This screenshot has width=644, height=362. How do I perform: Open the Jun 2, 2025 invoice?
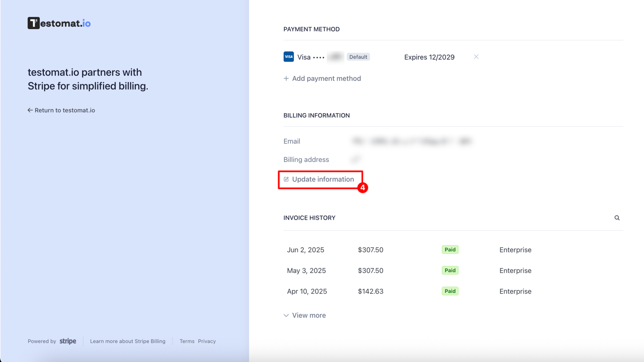(305, 250)
